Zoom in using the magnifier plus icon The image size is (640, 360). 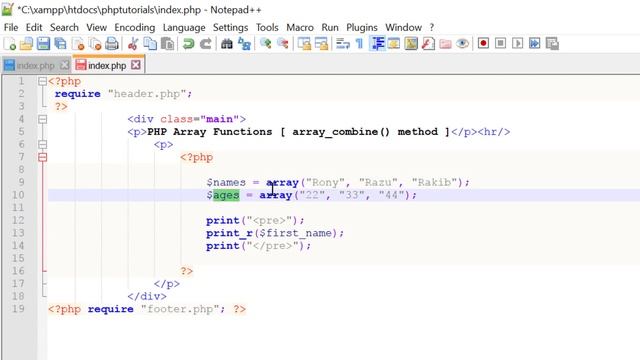pos(265,44)
